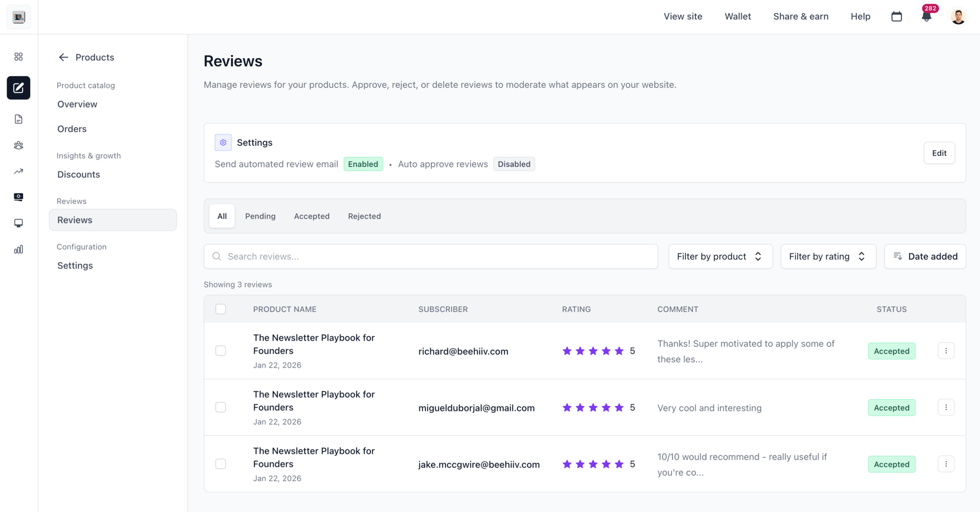The width and height of the screenshot is (980, 512).
Task: Open the user profile avatar
Action: coord(958,17)
